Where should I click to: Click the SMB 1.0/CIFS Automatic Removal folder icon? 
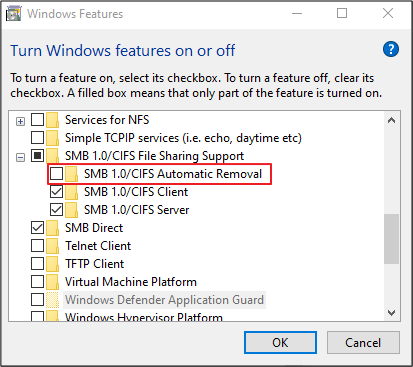71,174
